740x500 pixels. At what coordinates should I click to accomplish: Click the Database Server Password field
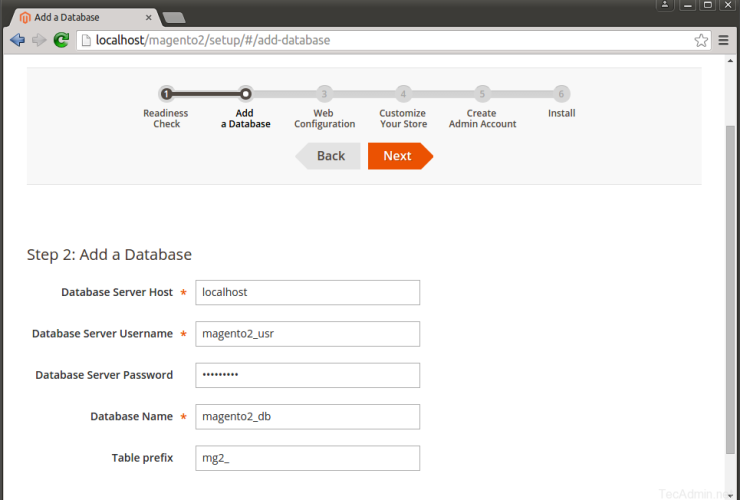coord(307,375)
